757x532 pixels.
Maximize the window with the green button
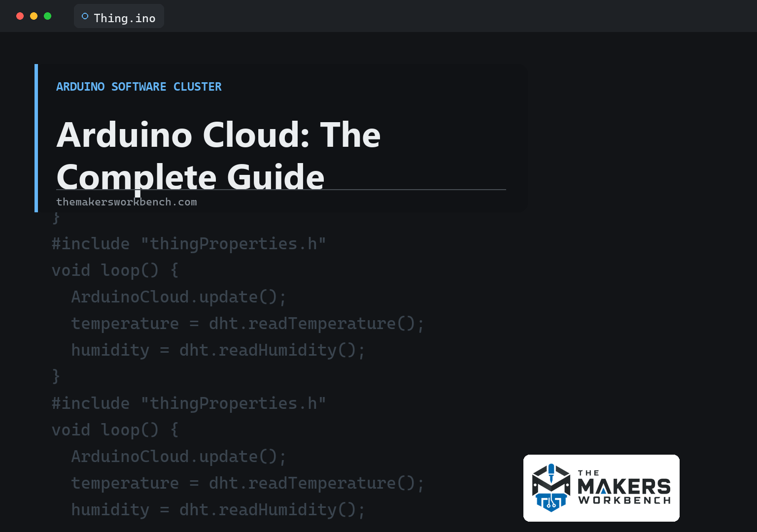point(48,16)
